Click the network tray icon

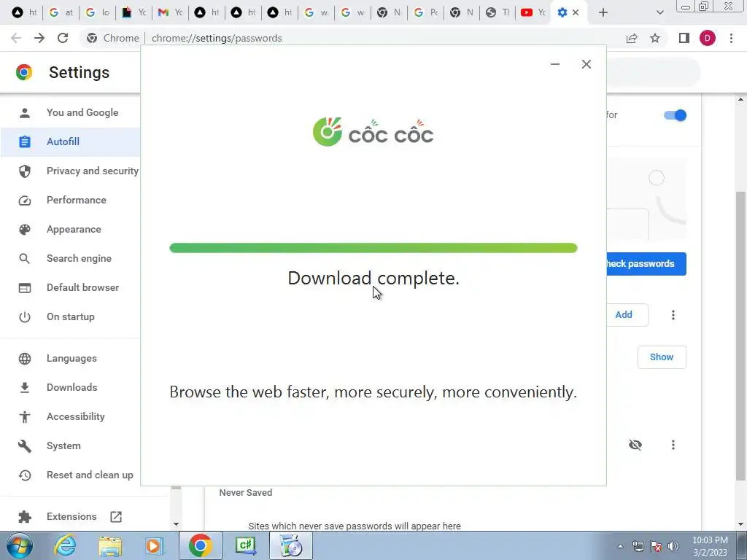[638, 546]
